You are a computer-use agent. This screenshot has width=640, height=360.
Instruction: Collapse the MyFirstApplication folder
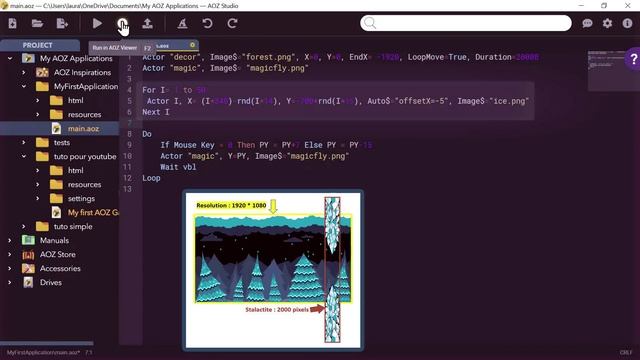point(24,87)
